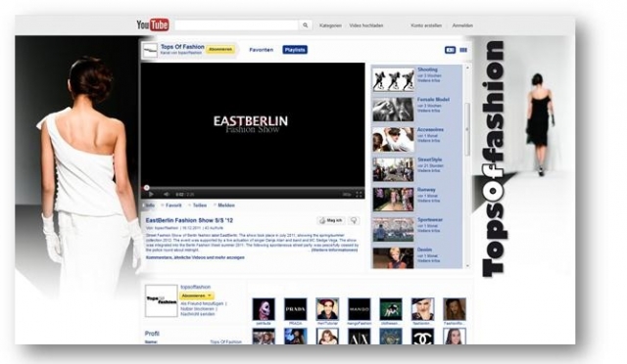Click the thumbs-down dislike icon
Image resolution: width=627 pixels, height=364 pixels.
(354, 220)
